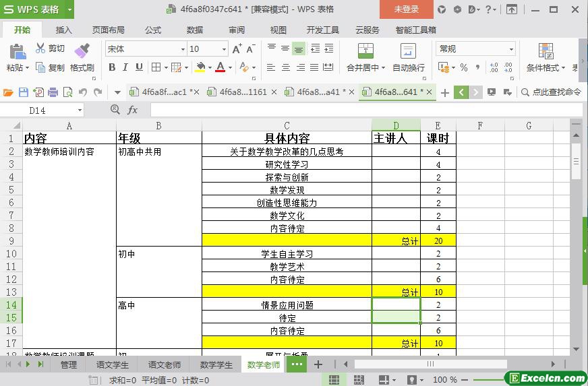Expand the number format dropdown showing 常规
Viewport: 588px width, 386px height.
tap(511, 49)
